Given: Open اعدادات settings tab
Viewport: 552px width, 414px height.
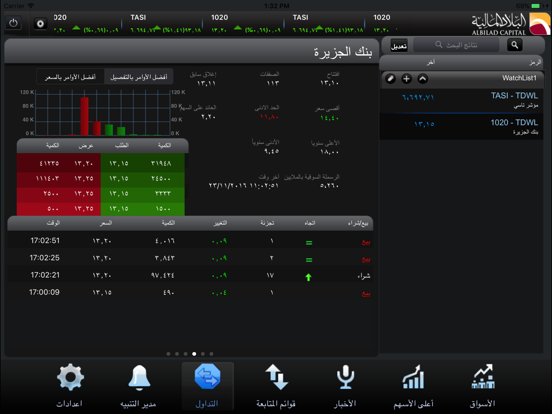Looking at the screenshot, I should pyautogui.click(x=70, y=386).
